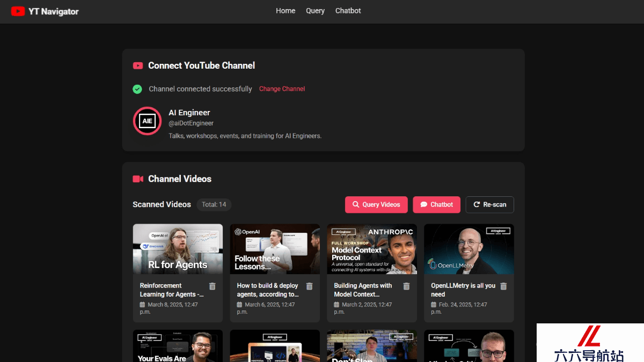
Task: Click the Query Videos button
Action: (x=376, y=205)
